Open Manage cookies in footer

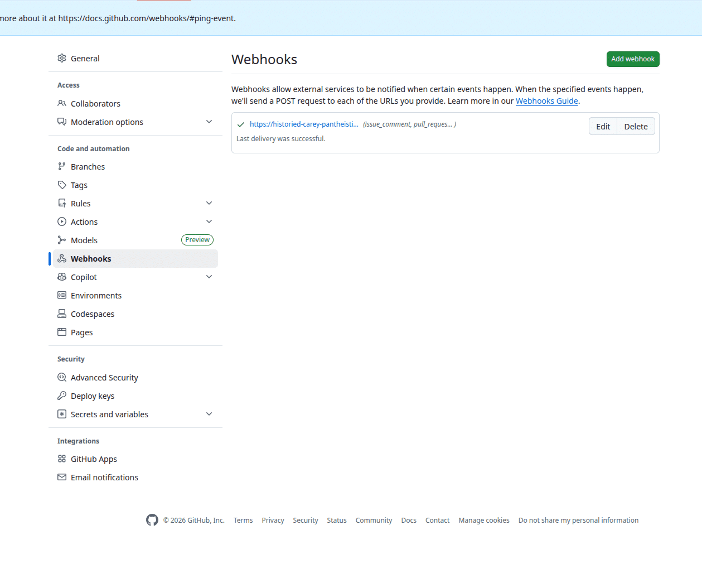tap(484, 520)
